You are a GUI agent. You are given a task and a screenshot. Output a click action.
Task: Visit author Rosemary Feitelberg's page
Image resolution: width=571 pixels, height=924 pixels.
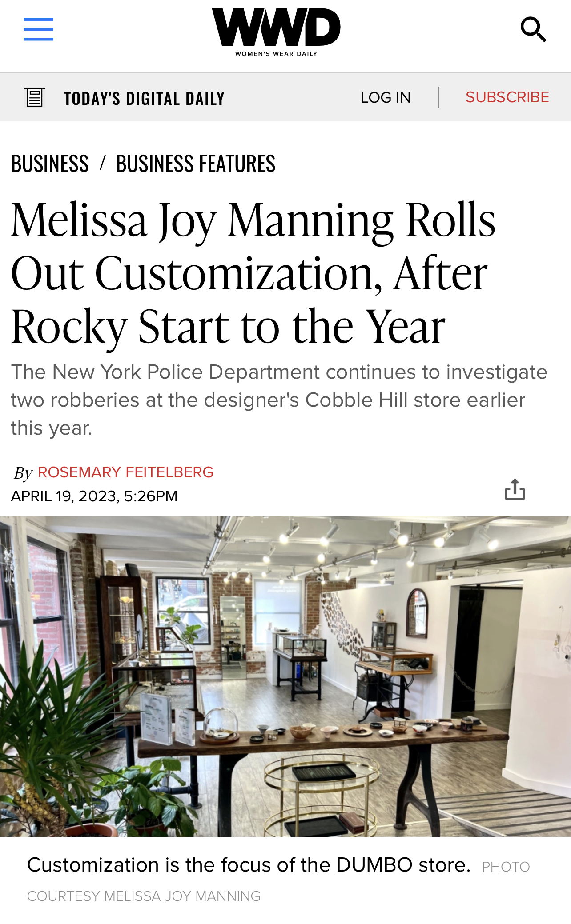point(126,472)
